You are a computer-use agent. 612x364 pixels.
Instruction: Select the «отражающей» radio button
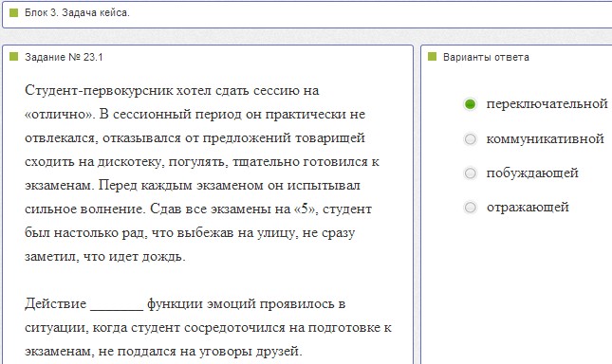pos(470,208)
